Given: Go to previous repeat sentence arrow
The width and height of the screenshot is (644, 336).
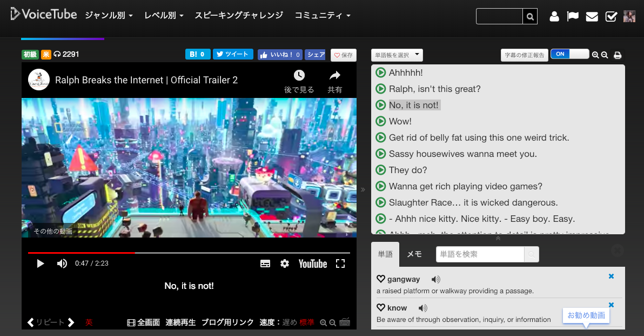Looking at the screenshot, I should (31, 322).
